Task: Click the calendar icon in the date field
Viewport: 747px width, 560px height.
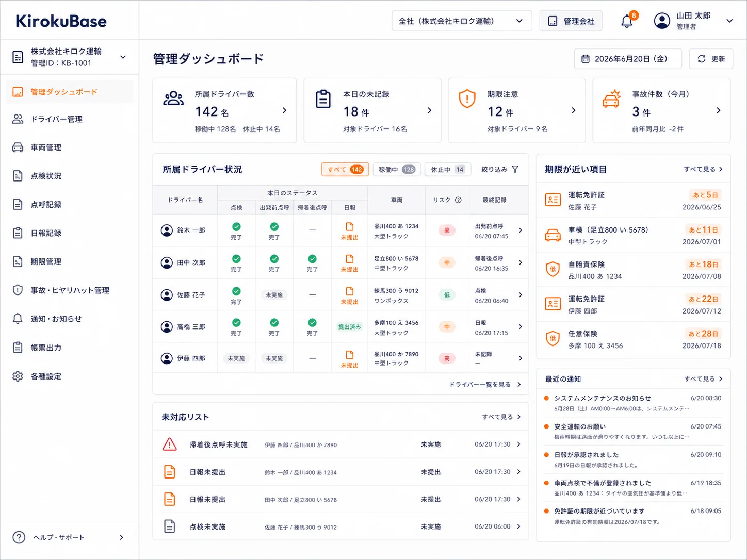Action: click(586, 59)
